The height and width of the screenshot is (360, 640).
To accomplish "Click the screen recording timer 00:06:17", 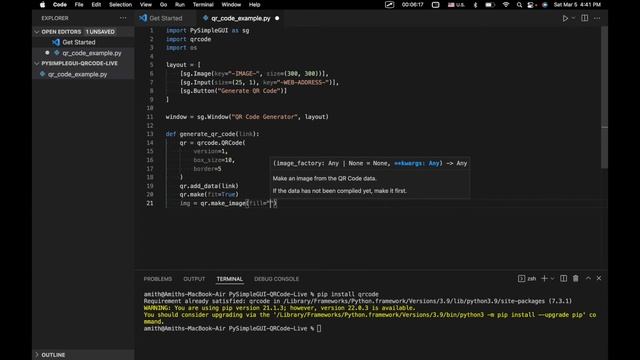I will [412, 5].
